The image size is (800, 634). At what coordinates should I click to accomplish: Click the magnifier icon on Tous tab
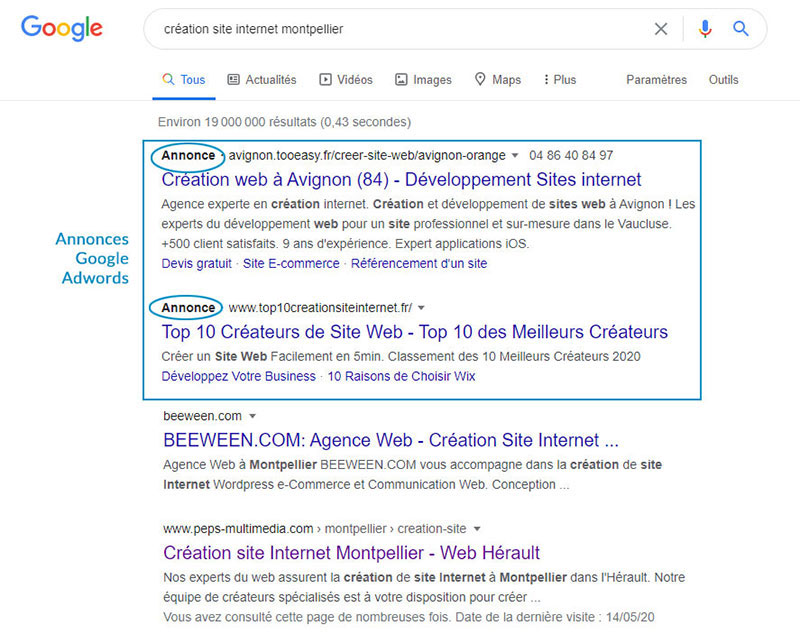click(168, 79)
